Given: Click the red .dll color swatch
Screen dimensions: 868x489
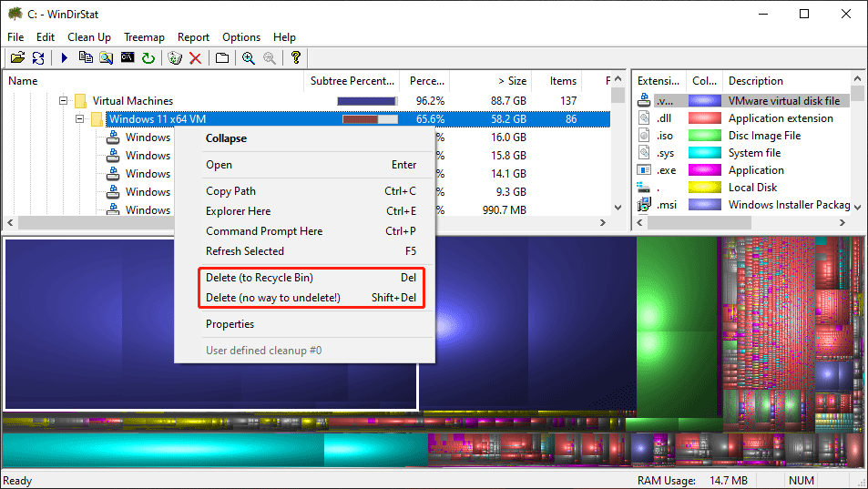Looking at the screenshot, I should tap(705, 117).
